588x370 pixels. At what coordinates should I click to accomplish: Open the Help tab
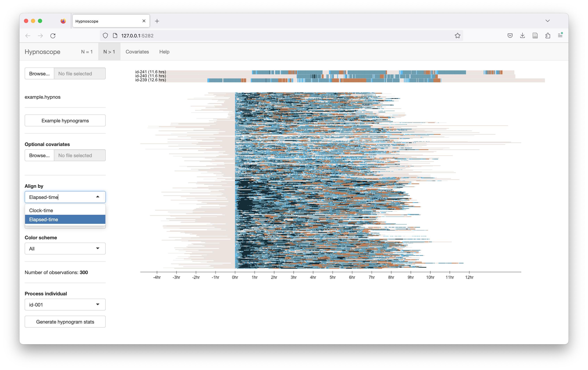164,52
